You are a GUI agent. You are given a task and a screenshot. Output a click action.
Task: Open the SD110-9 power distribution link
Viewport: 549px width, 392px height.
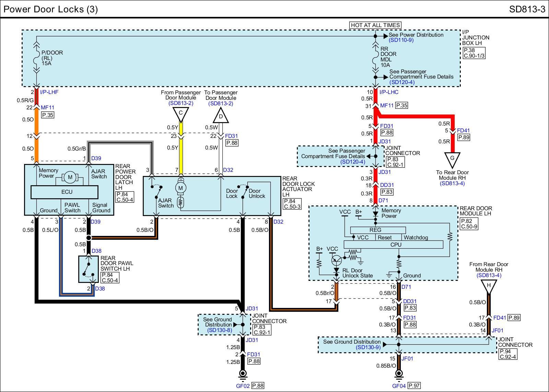[401, 40]
